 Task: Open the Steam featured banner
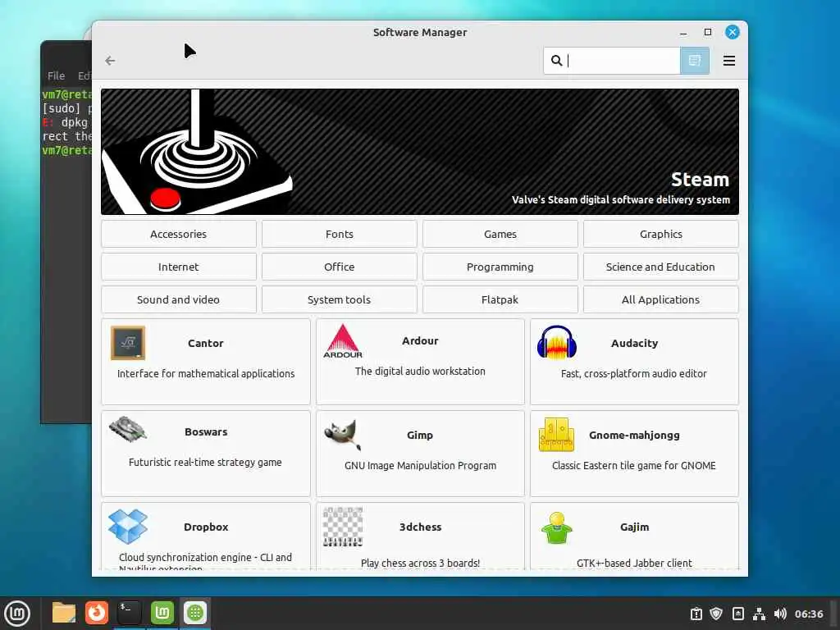click(419, 152)
